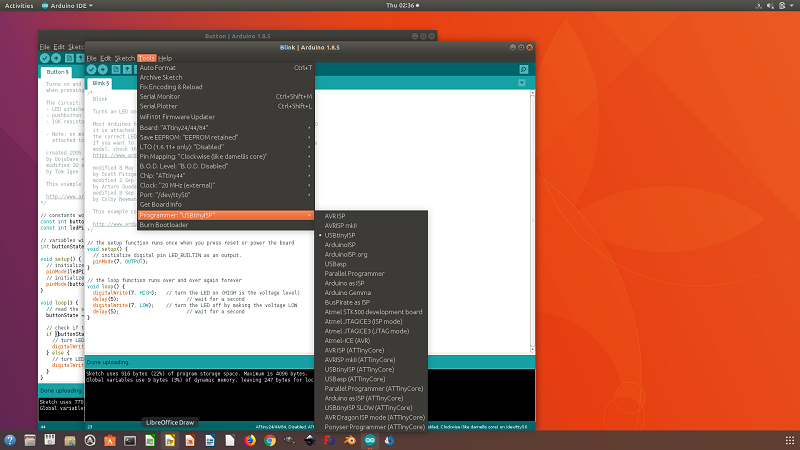Open Ubuntu help icon in taskbar

[10, 440]
